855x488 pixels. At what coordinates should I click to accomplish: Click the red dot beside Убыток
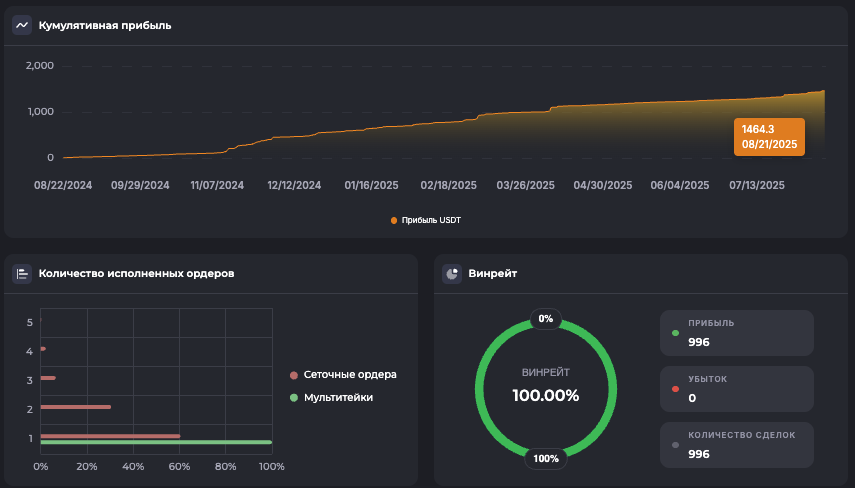pyautogui.click(x=675, y=388)
